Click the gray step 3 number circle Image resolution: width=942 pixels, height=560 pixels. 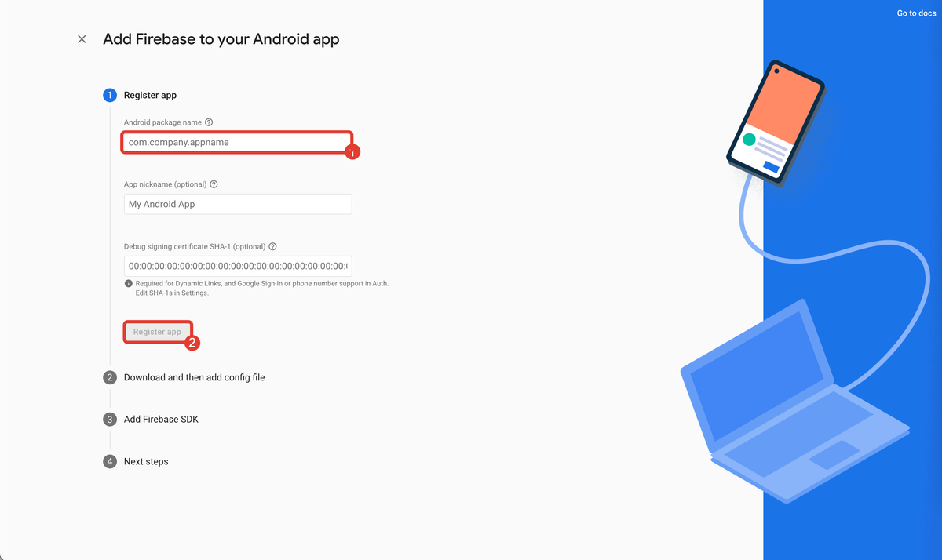[x=110, y=420]
